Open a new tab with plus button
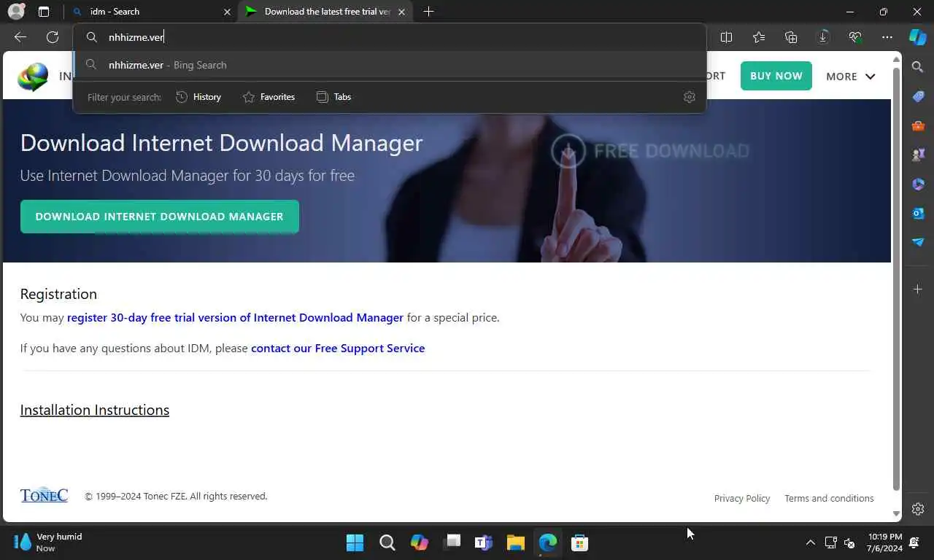This screenshot has width=934, height=560. (428, 12)
